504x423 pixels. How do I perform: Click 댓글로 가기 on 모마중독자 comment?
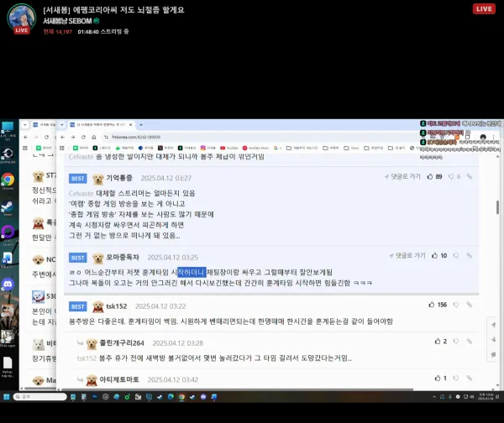tap(407, 256)
